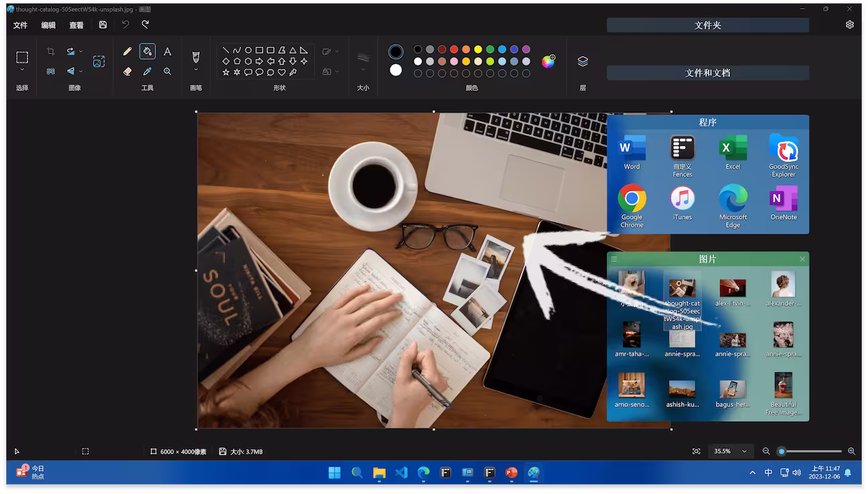Viewport: 868px width, 494px height.
Task: Click the fit to window icon in status bar
Action: [x=697, y=452]
